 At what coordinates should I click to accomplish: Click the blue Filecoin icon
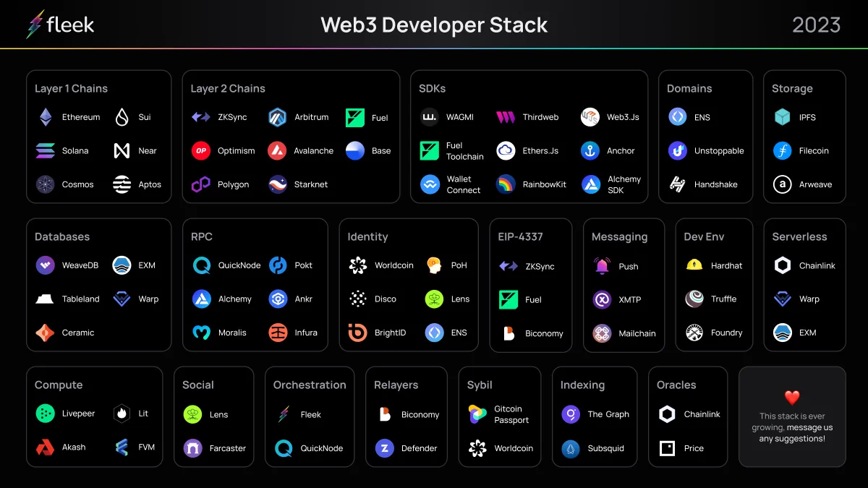pos(783,150)
